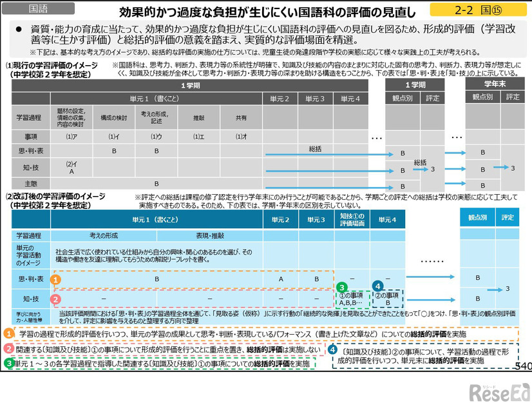Select the (1)エ cell
Viewport: 532px width, 403px height.
pos(199,137)
